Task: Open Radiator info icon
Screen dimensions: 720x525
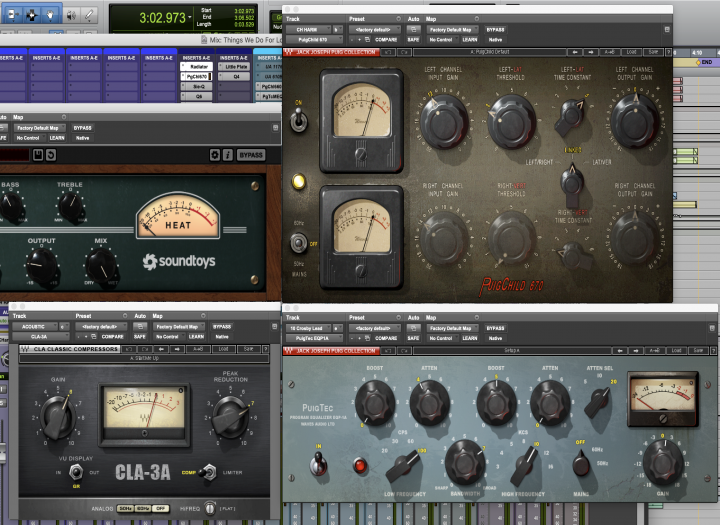Action: (x=228, y=155)
